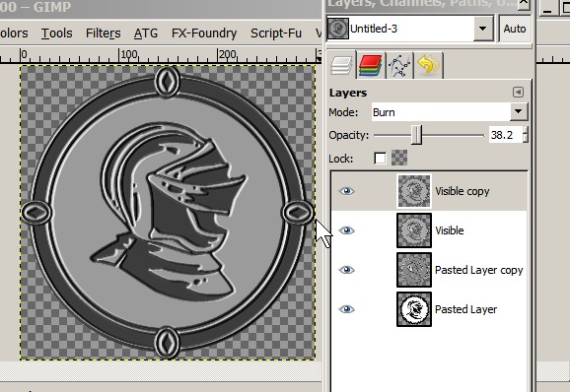The image size is (570, 392).
Task: Click the Opacity spinner arrows
Action: (526, 135)
